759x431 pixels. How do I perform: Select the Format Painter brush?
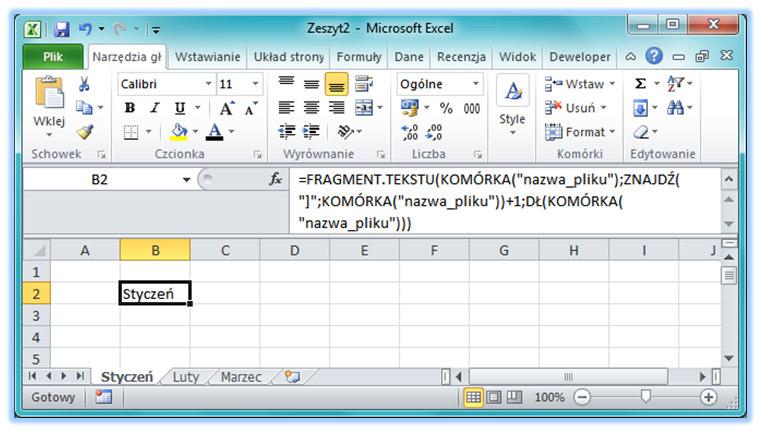(85, 132)
